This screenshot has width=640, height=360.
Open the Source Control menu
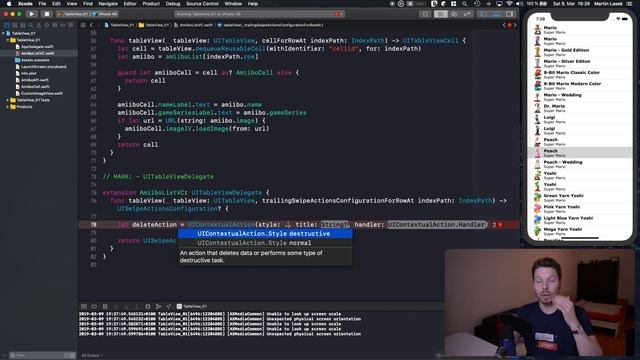[202, 4]
